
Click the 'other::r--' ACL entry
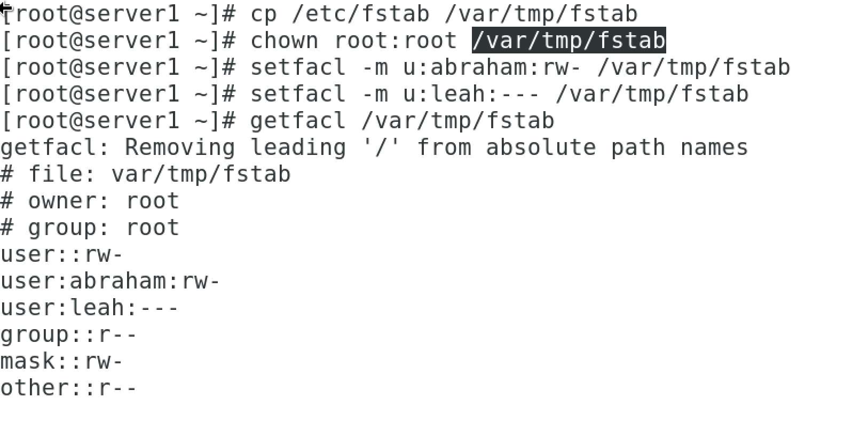coord(69,388)
